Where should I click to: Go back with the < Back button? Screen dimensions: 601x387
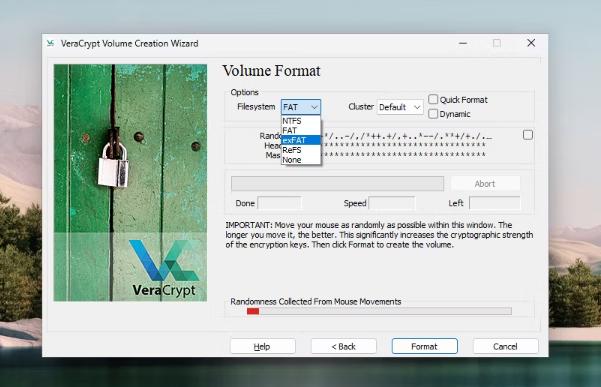tap(343, 346)
